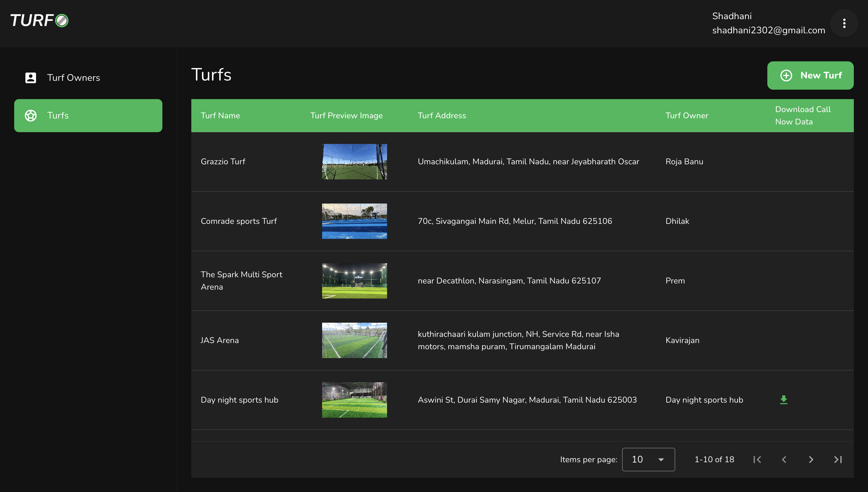Click the Turfs soccer ball icon
Screen dimensions: 868x492
pyautogui.click(x=30, y=116)
